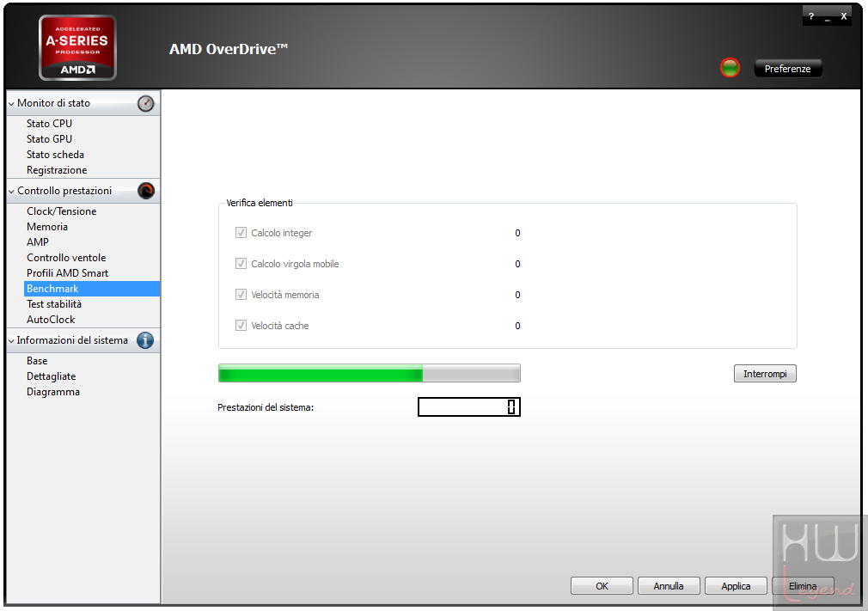Screen dimensions: 868x611
Task: Show Dettagliate system information
Action: (52, 376)
